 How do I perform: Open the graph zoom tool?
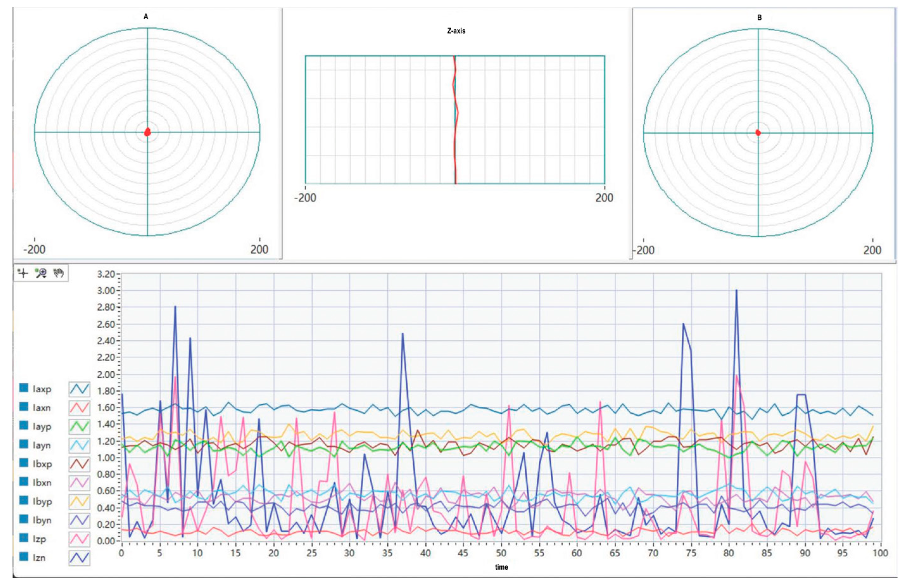coord(41,273)
